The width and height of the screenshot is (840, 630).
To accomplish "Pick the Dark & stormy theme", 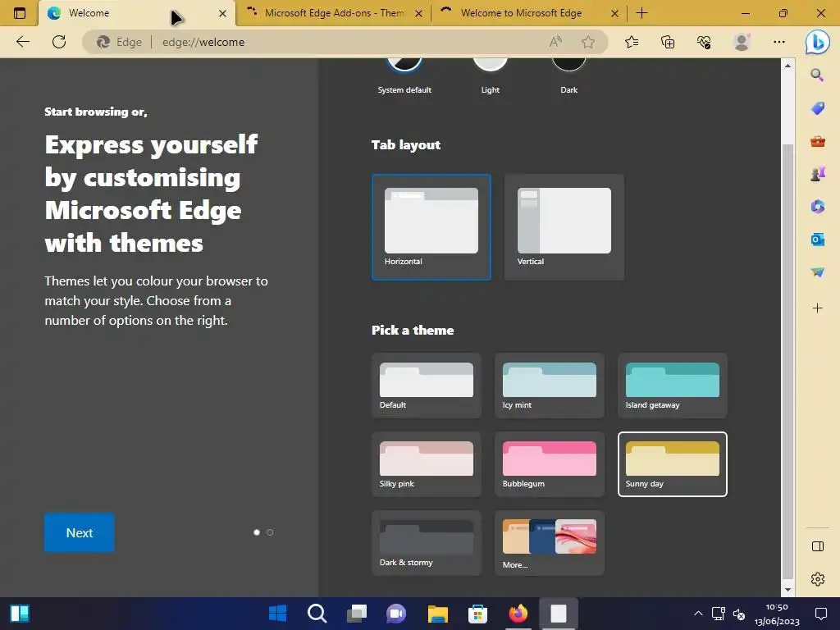I will pyautogui.click(x=427, y=543).
